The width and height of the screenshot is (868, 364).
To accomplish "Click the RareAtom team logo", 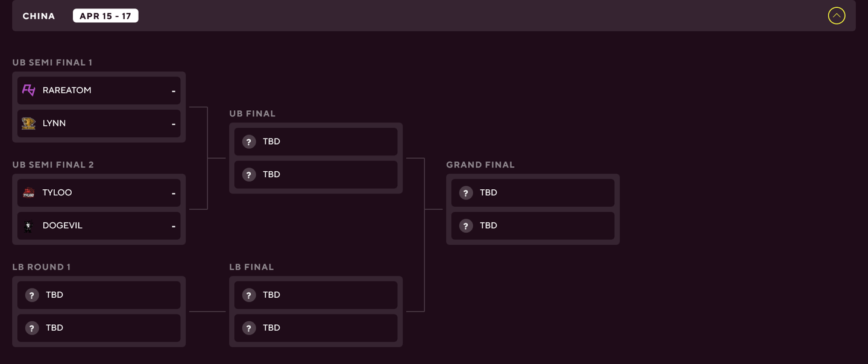I will tap(28, 90).
